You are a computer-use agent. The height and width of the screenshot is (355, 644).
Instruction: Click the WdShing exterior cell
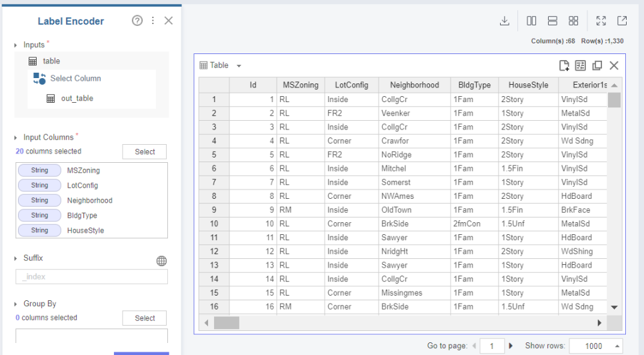[x=583, y=252]
